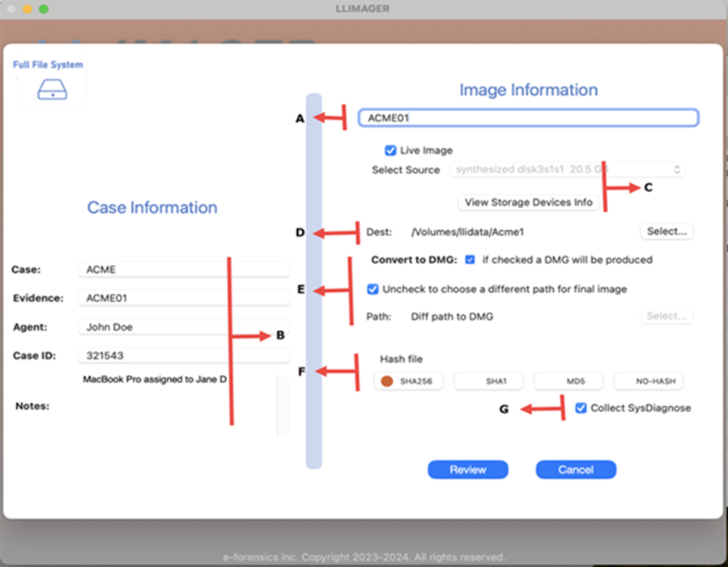728x567 pixels.
Task: Choose the MD5 hash option
Action: pos(568,381)
